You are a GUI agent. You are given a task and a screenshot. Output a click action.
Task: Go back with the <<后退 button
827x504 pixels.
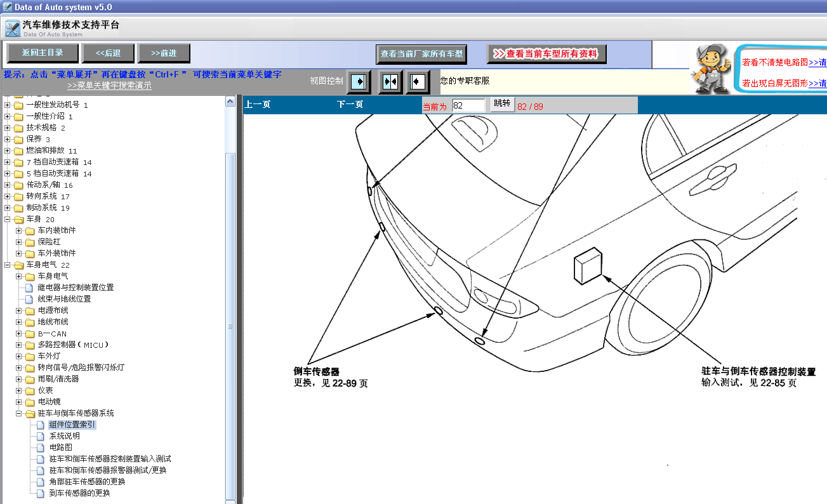click(x=108, y=53)
